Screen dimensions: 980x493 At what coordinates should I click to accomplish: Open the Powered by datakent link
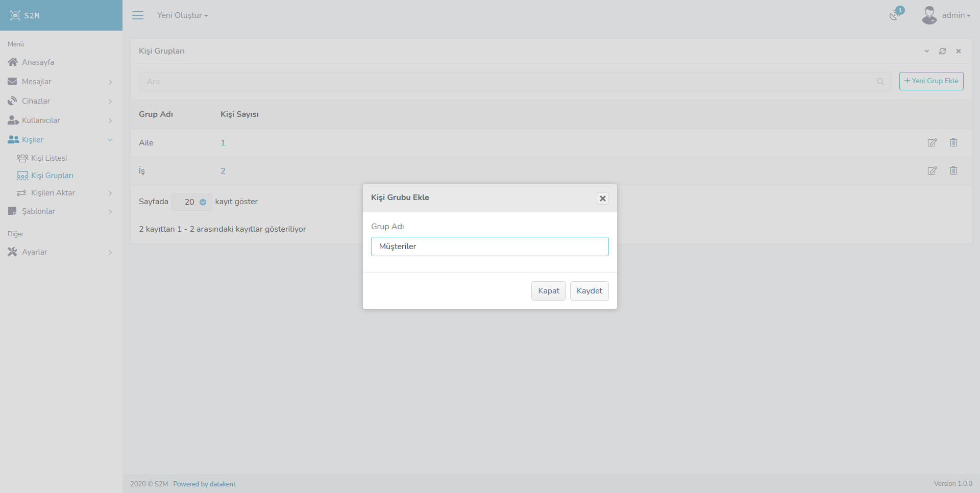point(204,484)
